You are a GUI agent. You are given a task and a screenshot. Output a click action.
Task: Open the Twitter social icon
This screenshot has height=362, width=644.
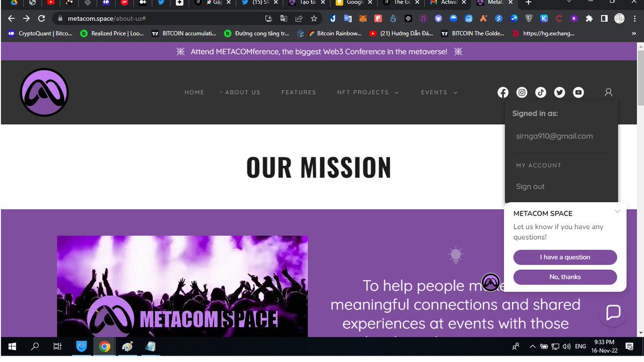pyautogui.click(x=560, y=92)
